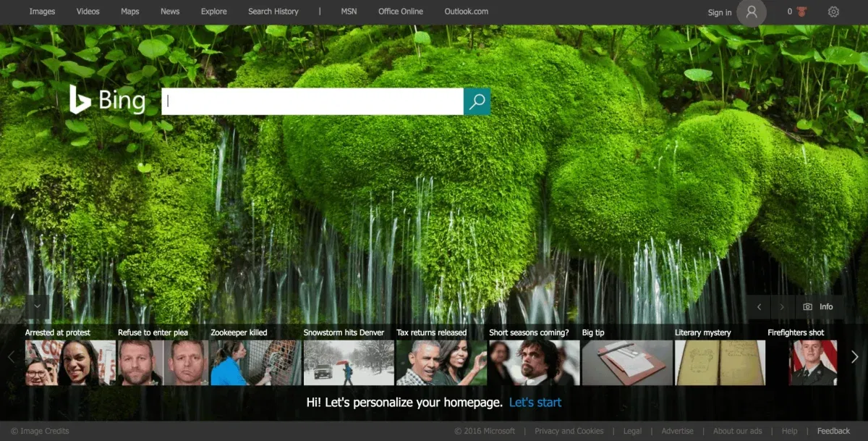Collapse the news carousel chevron
Screen dimensions: 868x441
click(37, 307)
